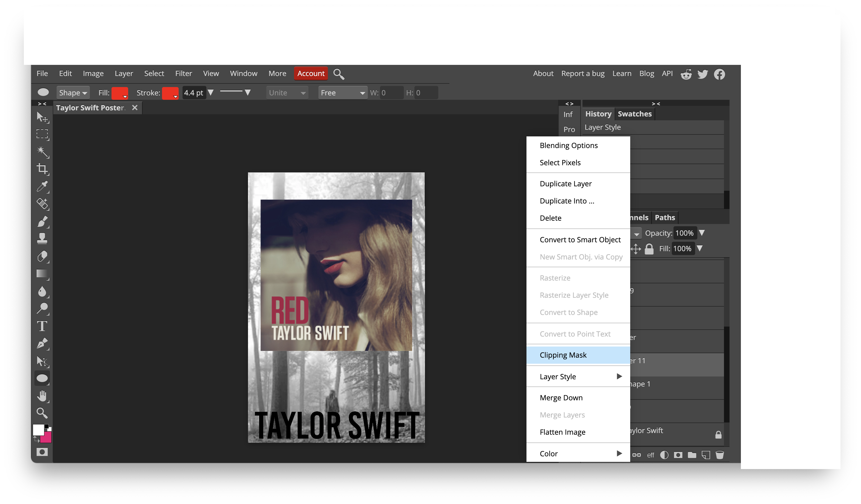Open the Filter menu
The image size is (861, 504).
(183, 73)
